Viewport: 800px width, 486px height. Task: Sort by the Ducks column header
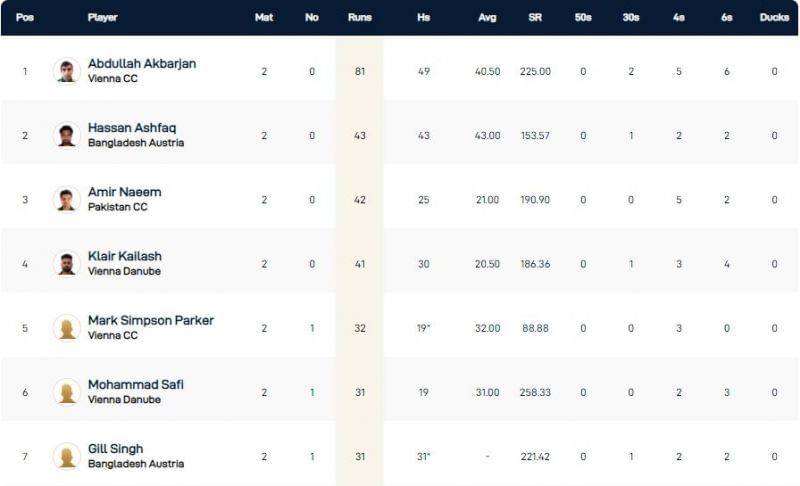click(x=773, y=18)
